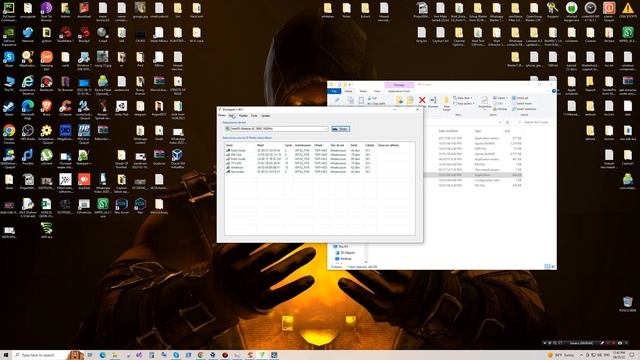Open the Home ribbon tab in File Explorer
The height and width of the screenshot is (360, 640).
point(348,91)
